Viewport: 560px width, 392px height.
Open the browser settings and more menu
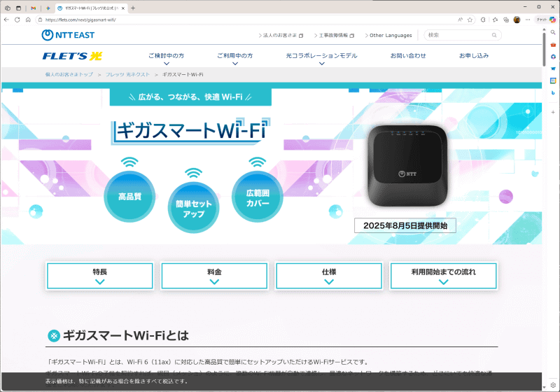[528, 20]
